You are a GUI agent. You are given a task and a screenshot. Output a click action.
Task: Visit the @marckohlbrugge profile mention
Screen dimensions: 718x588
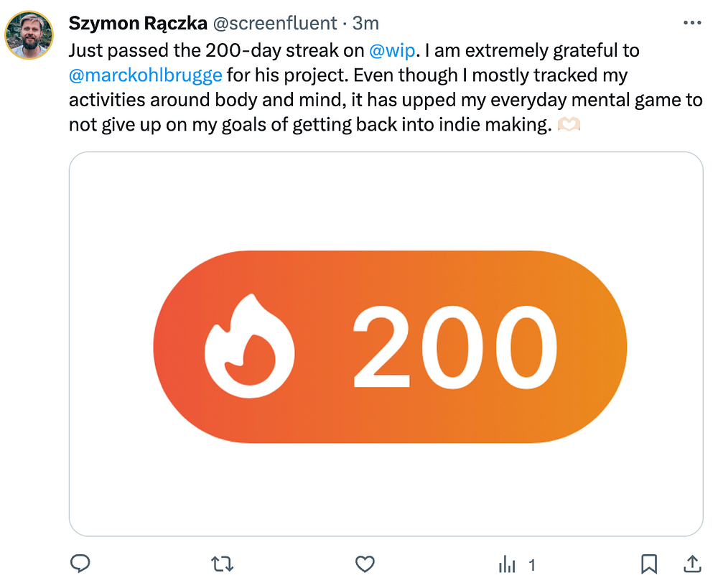point(145,75)
